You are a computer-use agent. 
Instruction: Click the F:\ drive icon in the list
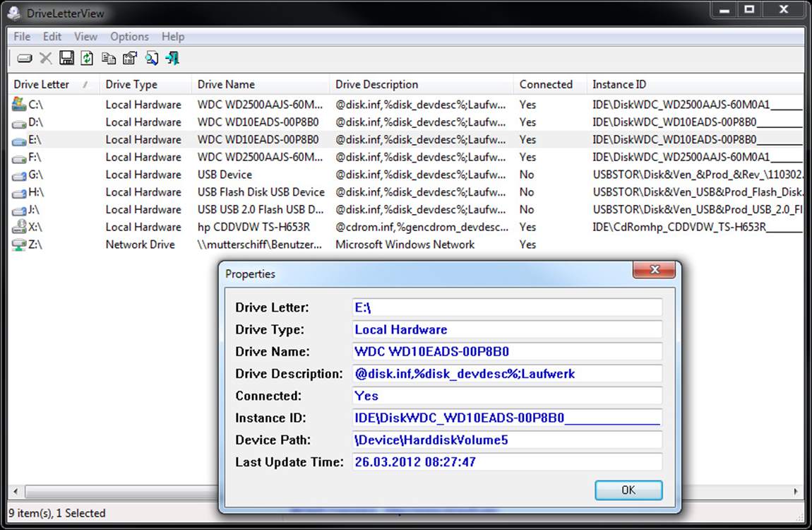click(19, 158)
